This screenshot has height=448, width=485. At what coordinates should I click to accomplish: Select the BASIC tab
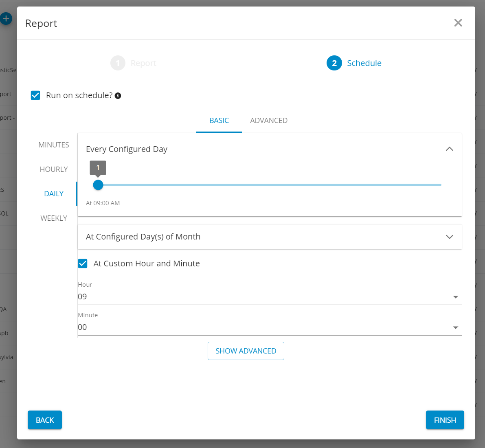tap(219, 121)
